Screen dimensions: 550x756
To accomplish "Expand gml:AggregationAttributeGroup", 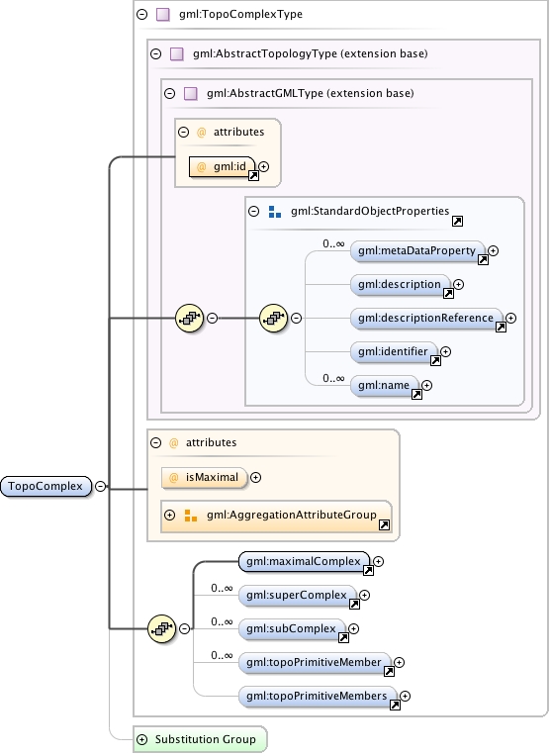I will click(x=170, y=515).
